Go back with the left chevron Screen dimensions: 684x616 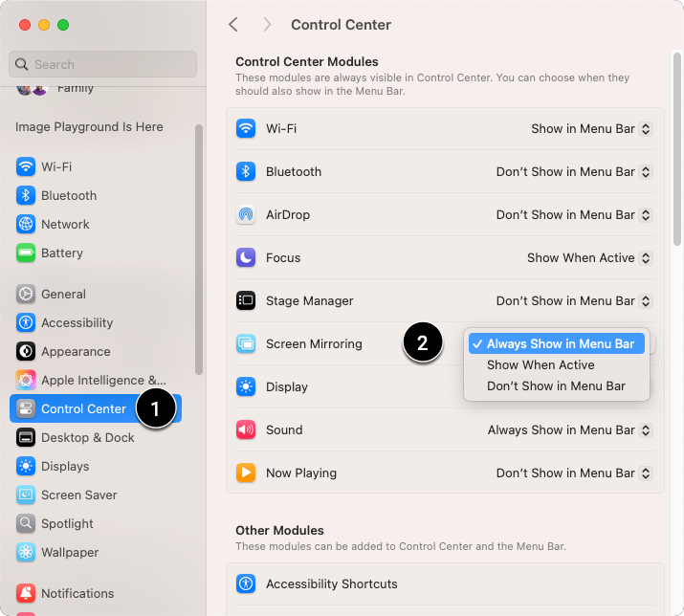pos(233,25)
